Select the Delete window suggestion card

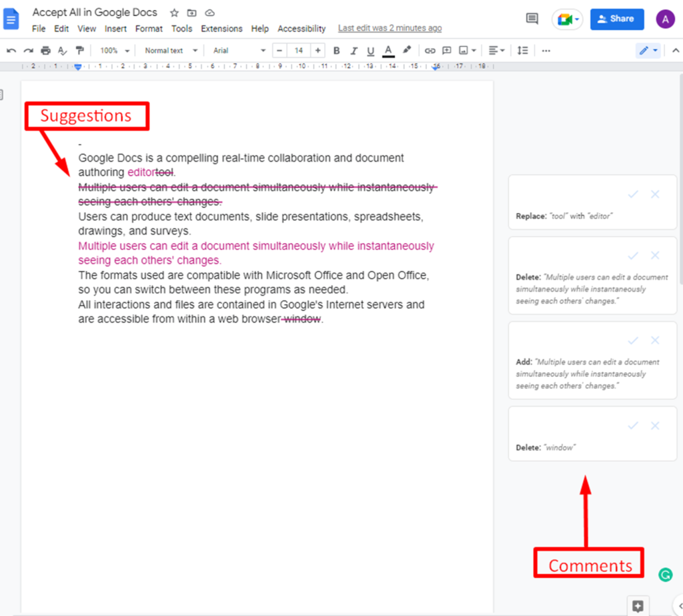tap(592, 434)
